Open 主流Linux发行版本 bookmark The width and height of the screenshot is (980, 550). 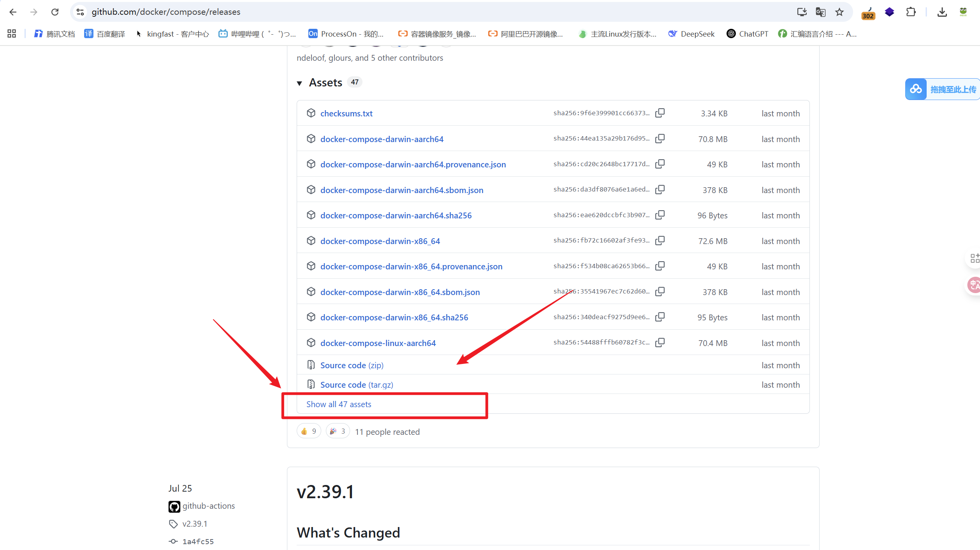point(617,34)
